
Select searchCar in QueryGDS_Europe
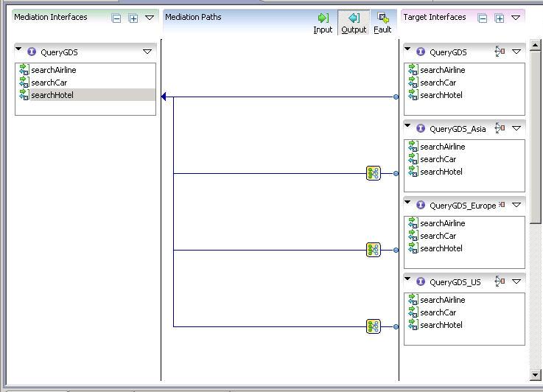[x=438, y=236]
